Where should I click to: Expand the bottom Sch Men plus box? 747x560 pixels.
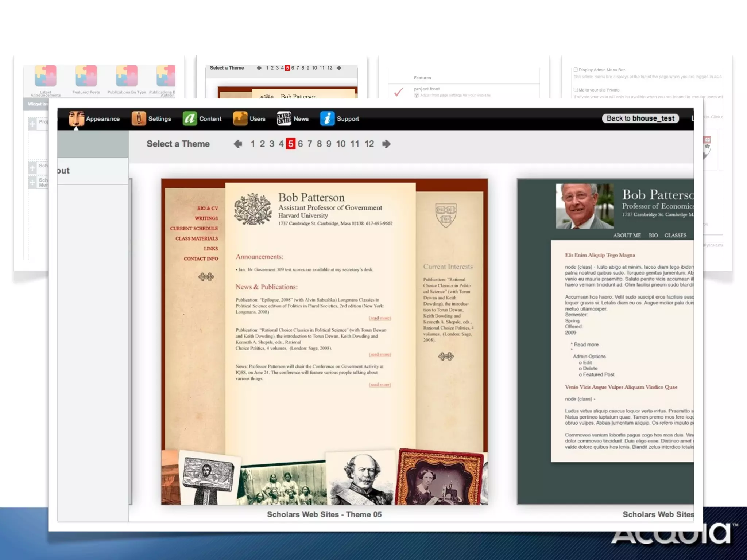(x=32, y=182)
